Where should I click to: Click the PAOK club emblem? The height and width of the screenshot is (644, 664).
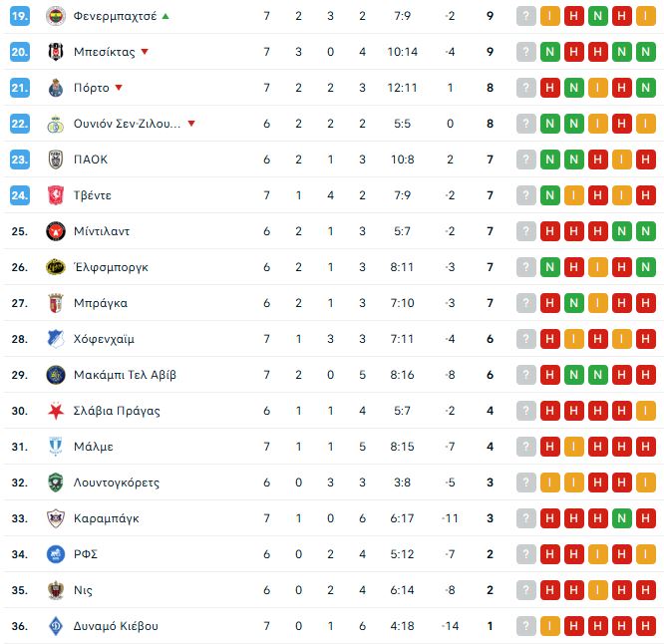point(55,160)
